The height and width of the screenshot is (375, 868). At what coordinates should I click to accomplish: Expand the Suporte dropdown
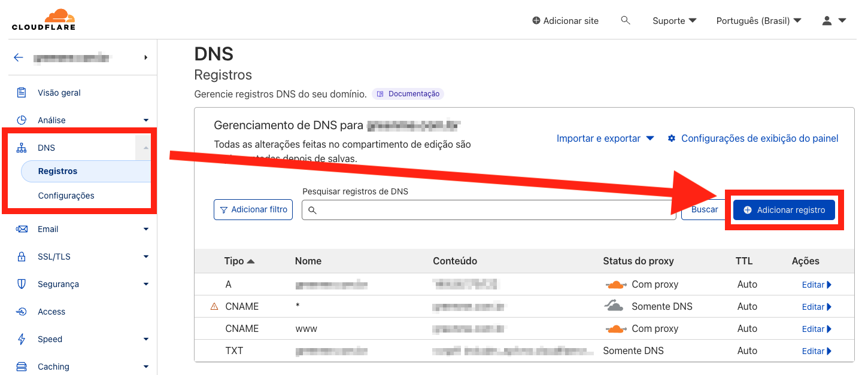[x=675, y=20]
